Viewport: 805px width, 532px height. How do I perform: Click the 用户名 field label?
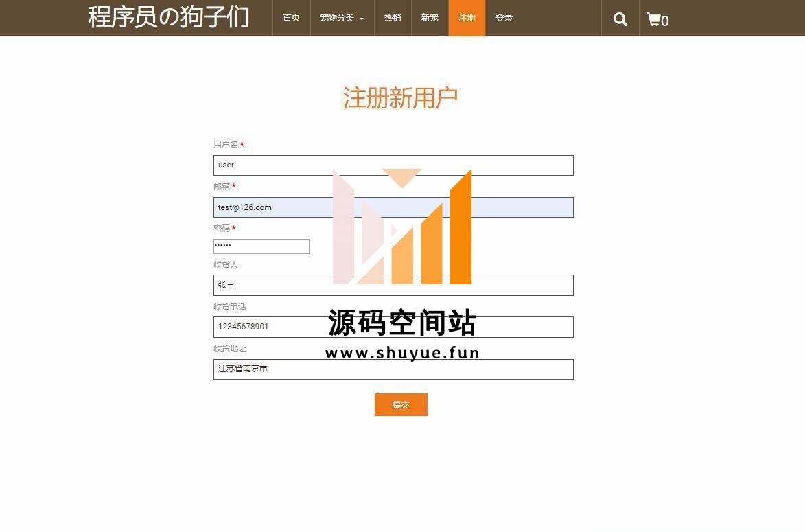226,145
